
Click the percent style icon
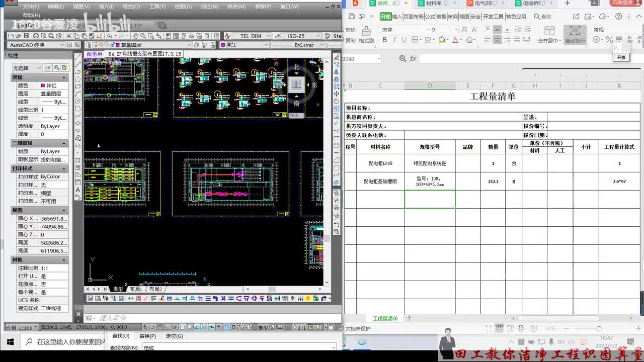click(609, 39)
